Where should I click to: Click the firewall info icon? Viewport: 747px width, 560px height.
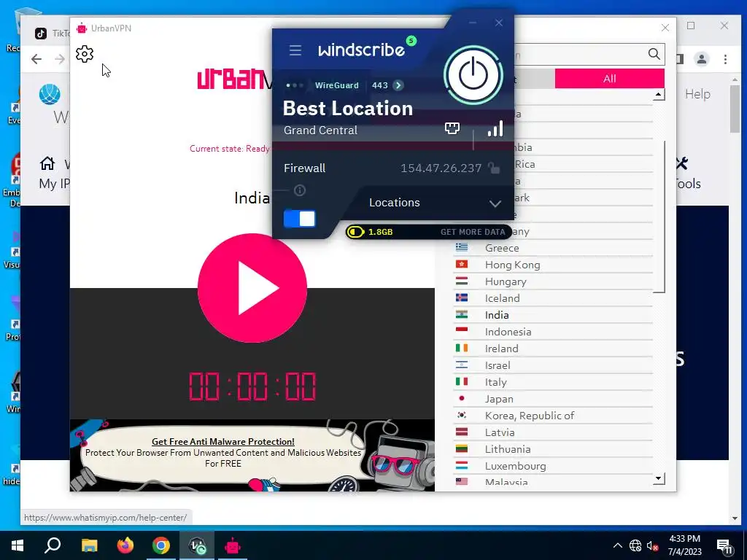point(300,190)
